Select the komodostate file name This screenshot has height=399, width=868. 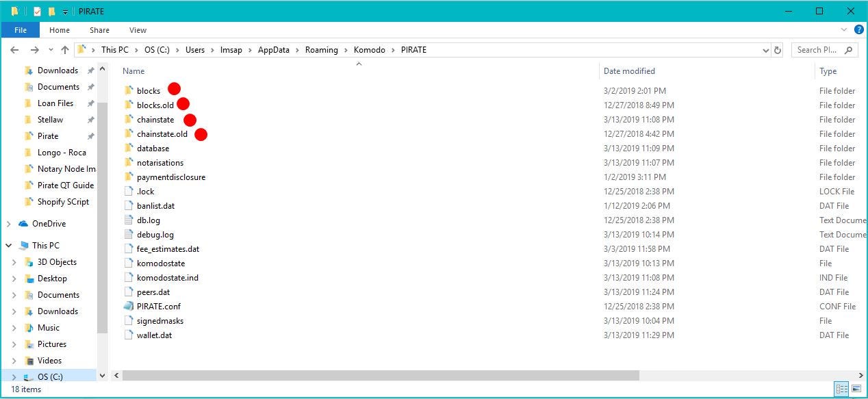[x=161, y=263]
